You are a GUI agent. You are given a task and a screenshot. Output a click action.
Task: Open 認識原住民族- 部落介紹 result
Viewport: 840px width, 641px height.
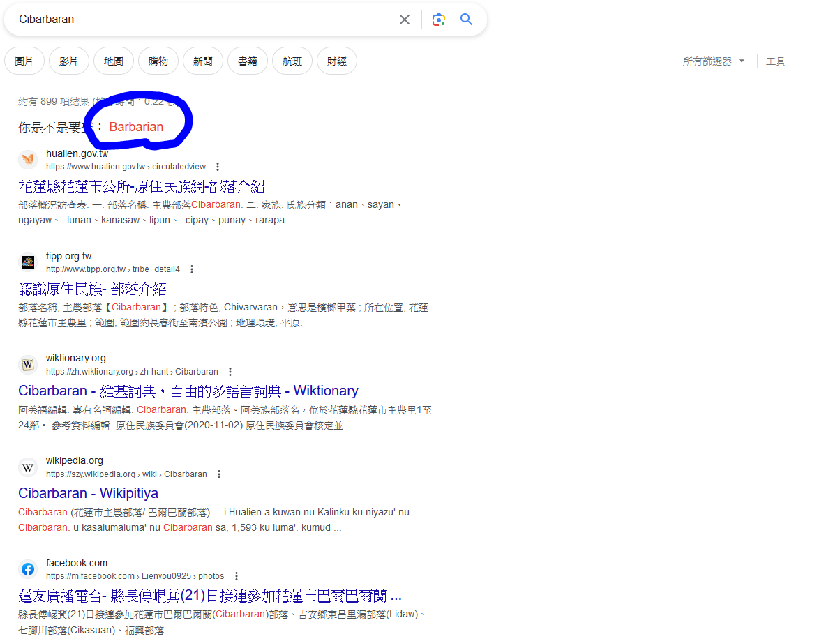pyautogui.click(x=92, y=289)
